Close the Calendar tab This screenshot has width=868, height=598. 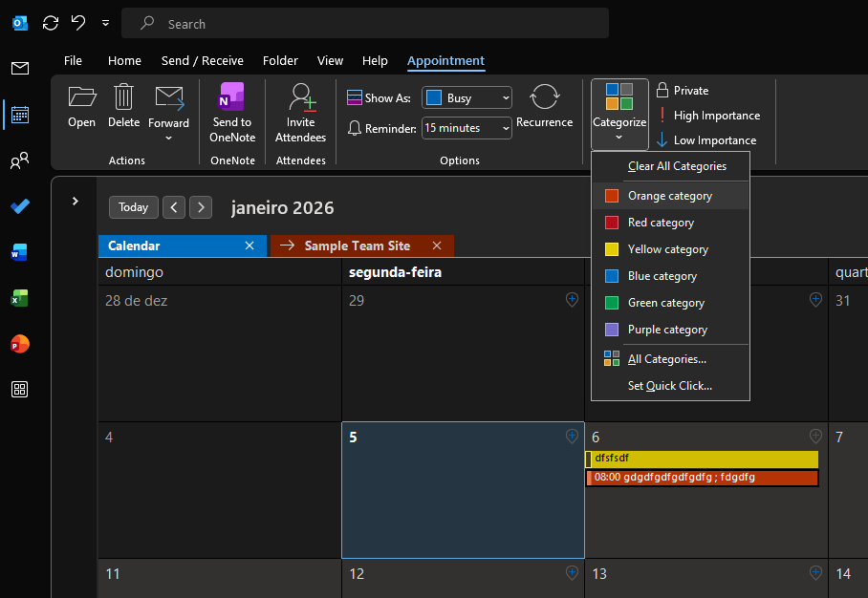pos(250,246)
